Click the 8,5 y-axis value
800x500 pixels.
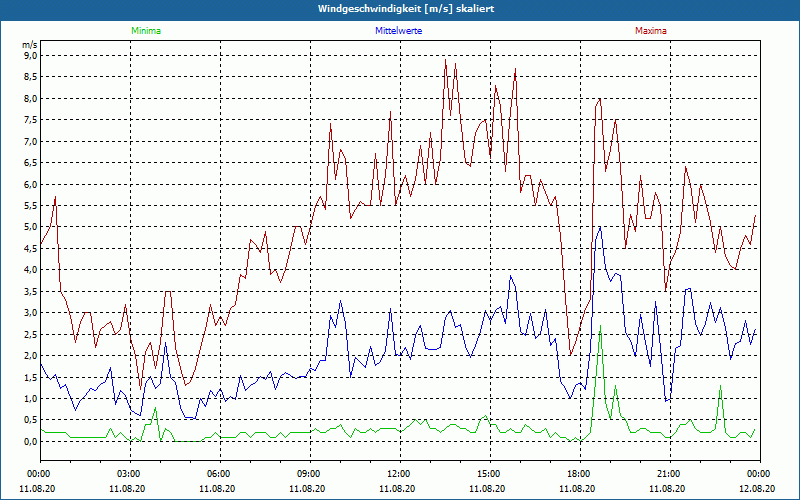coord(31,77)
